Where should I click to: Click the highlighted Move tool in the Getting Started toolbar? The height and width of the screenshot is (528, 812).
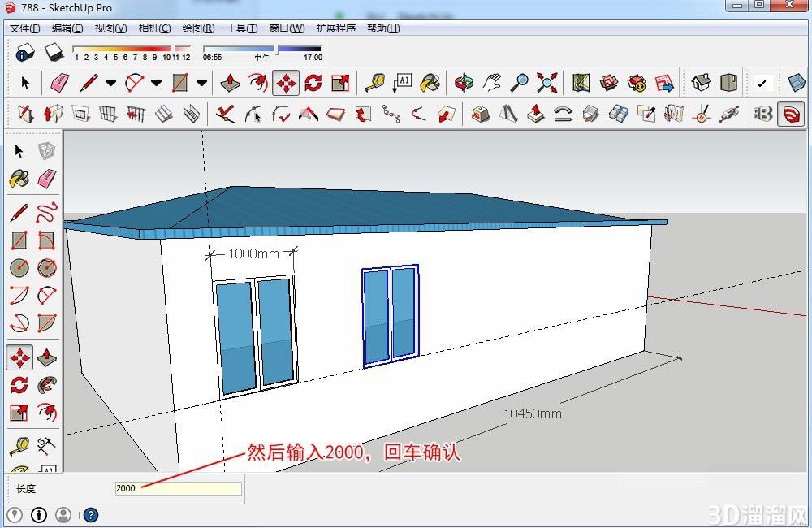pos(286,83)
